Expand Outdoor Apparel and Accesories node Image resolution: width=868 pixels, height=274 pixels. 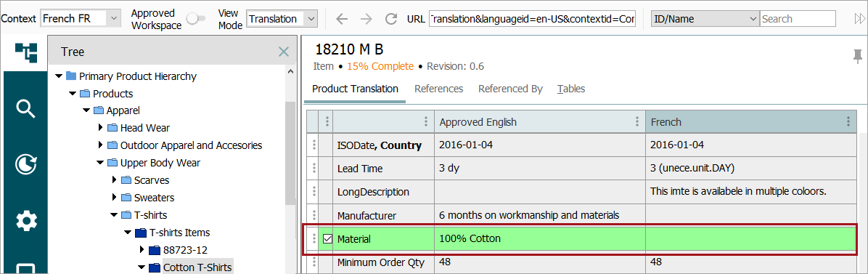100,145
